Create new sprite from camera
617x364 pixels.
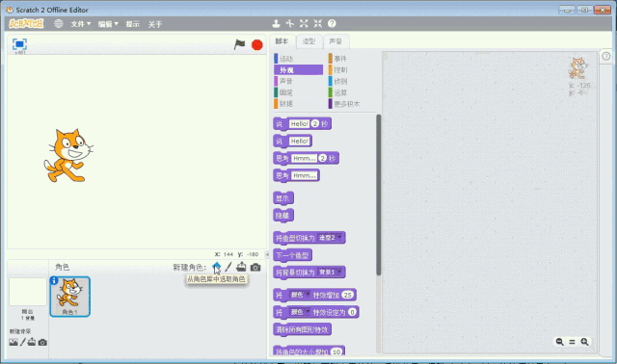(255, 268)
